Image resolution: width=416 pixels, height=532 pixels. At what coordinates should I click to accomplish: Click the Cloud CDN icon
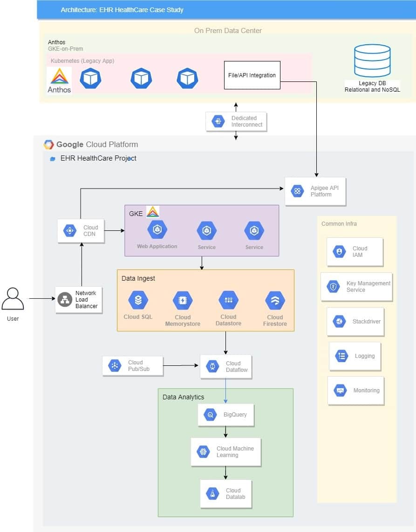[70, 231]
